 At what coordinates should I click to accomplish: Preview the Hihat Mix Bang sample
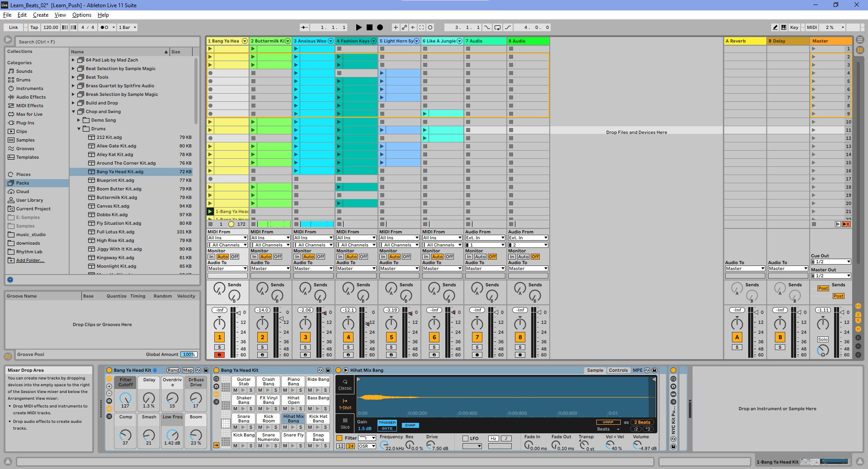click(x=346, y=370)
